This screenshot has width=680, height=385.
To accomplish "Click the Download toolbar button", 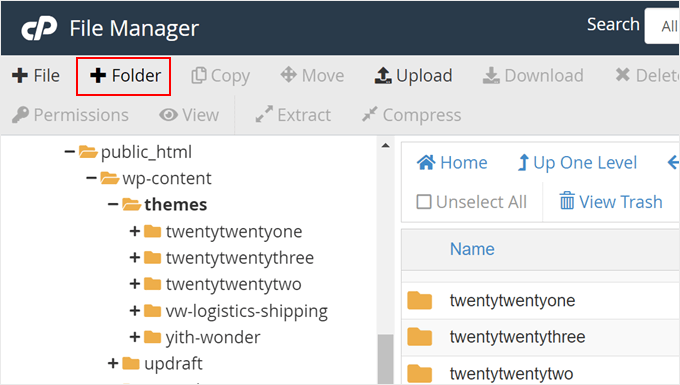I will click(x=533, y=75).
